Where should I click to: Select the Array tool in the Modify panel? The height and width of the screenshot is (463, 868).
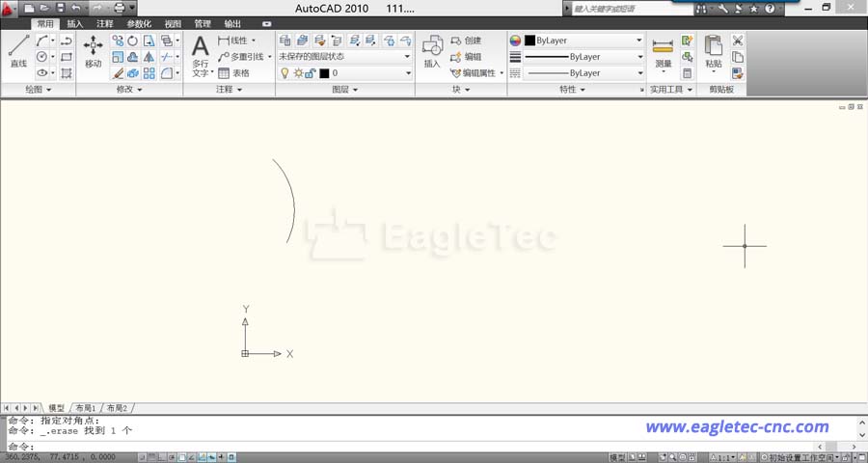(149, 72)
